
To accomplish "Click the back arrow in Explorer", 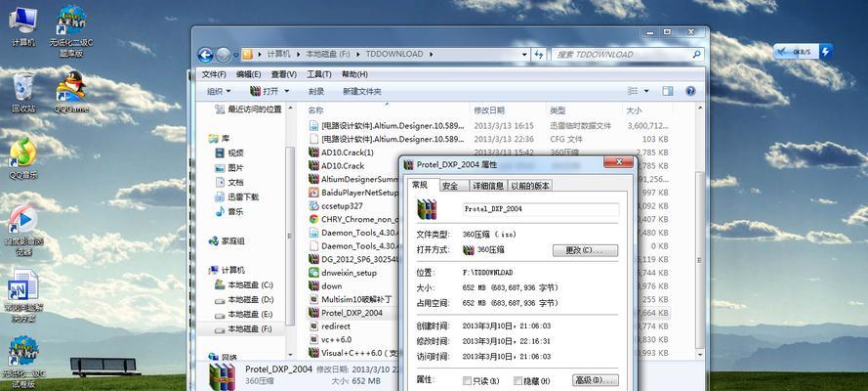I will [x=205, y=55].
